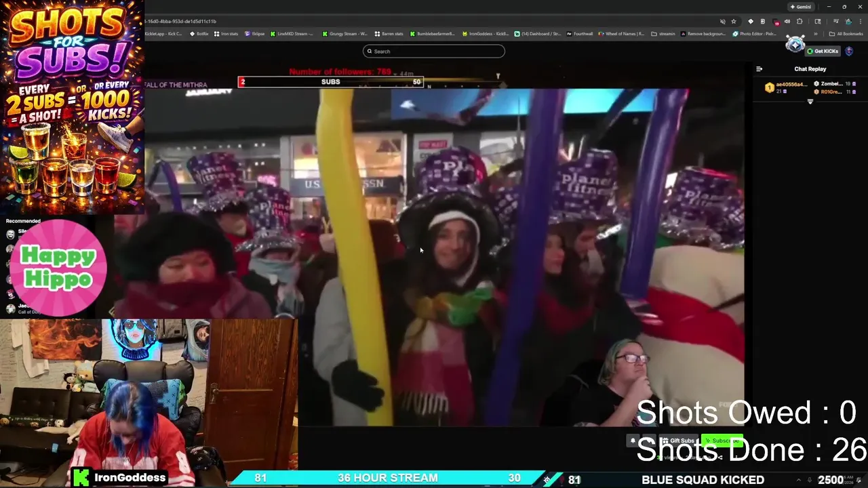Click the green Subscribe button

(x=722, y=441)
